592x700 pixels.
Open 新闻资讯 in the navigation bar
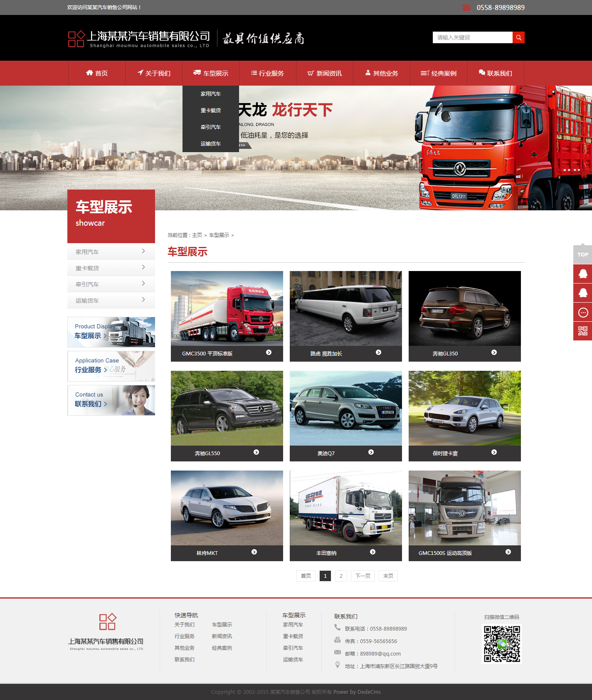pos(325,73)
